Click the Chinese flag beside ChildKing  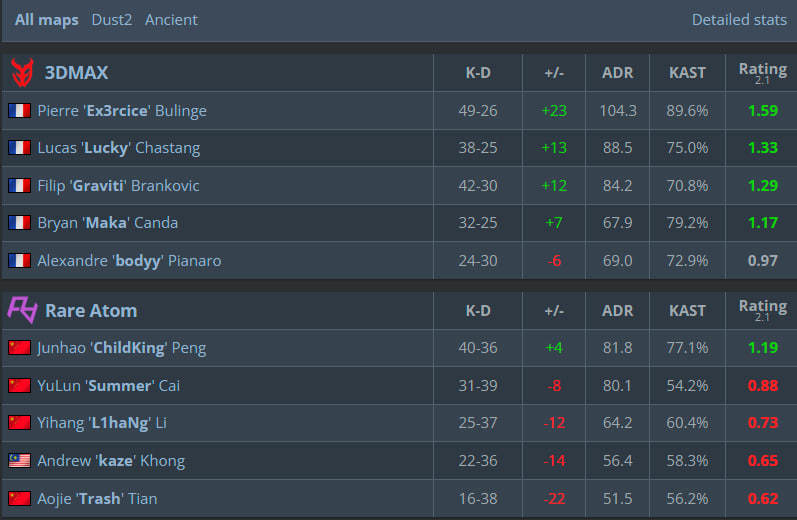click(x=19, y=348)
